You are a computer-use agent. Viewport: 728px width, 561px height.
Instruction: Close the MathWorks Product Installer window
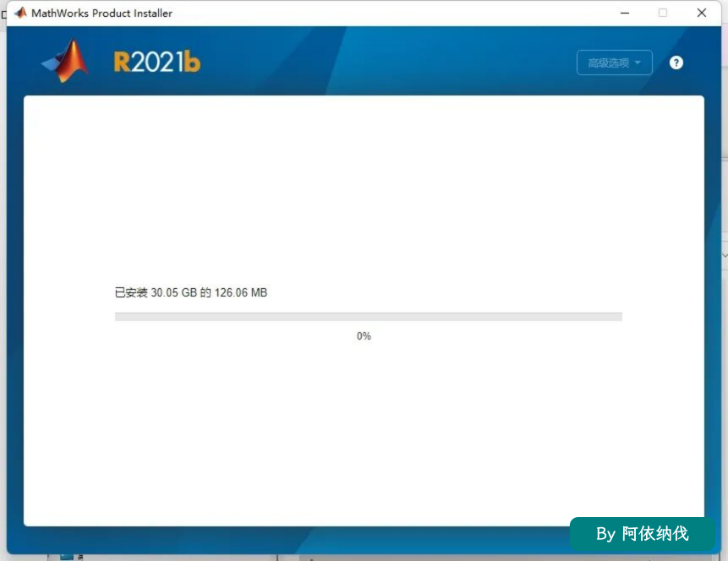click(702, 13)
